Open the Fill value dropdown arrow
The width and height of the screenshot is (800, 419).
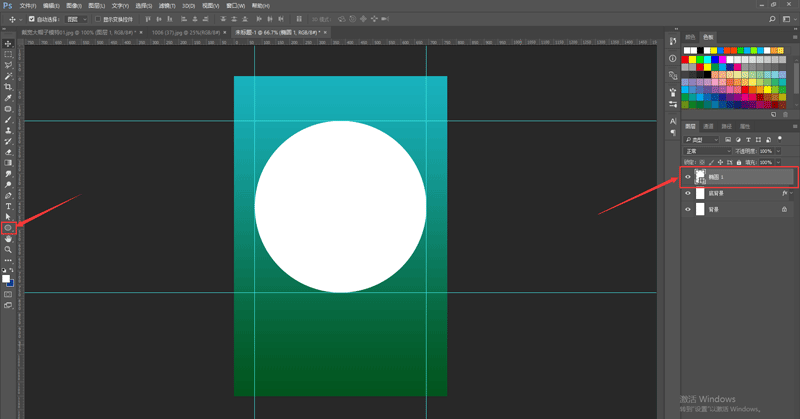tap(778, 162)
